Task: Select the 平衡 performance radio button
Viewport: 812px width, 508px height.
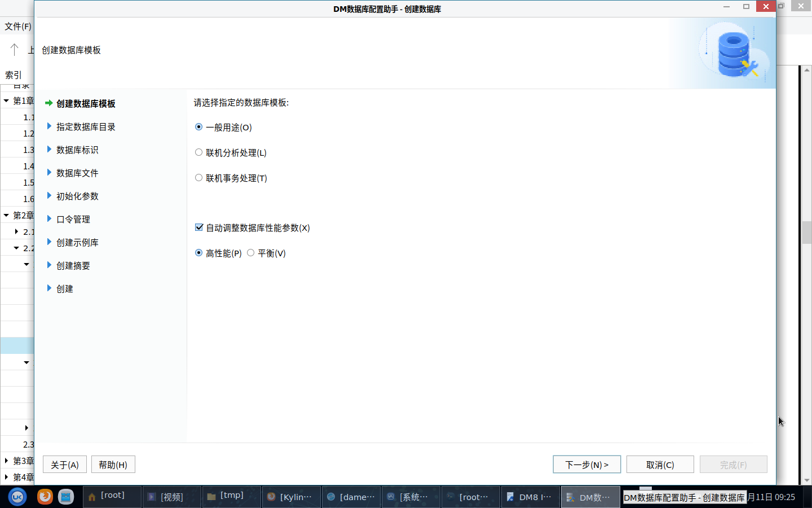Action: (x=251, y=253)
